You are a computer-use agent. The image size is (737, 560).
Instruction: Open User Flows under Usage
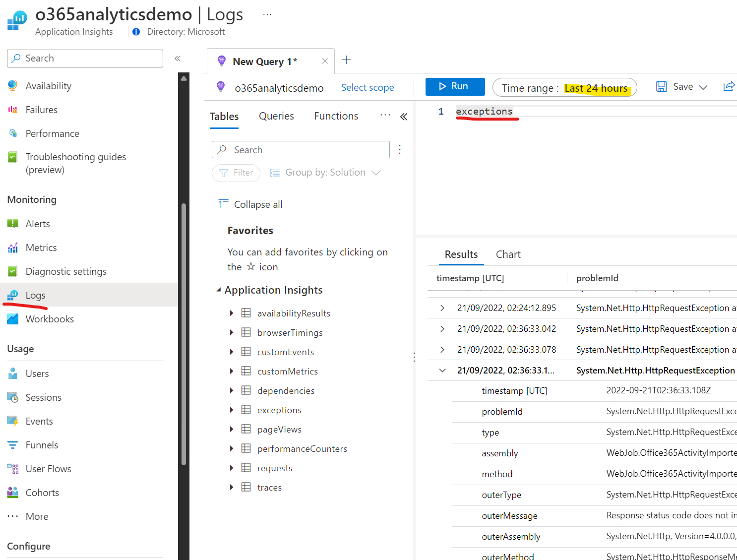(48, 469)
